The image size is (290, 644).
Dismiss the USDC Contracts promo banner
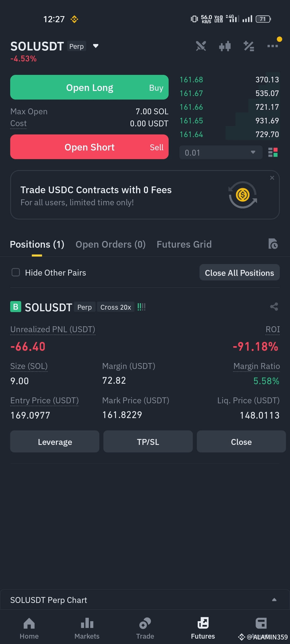pos(272,178)
